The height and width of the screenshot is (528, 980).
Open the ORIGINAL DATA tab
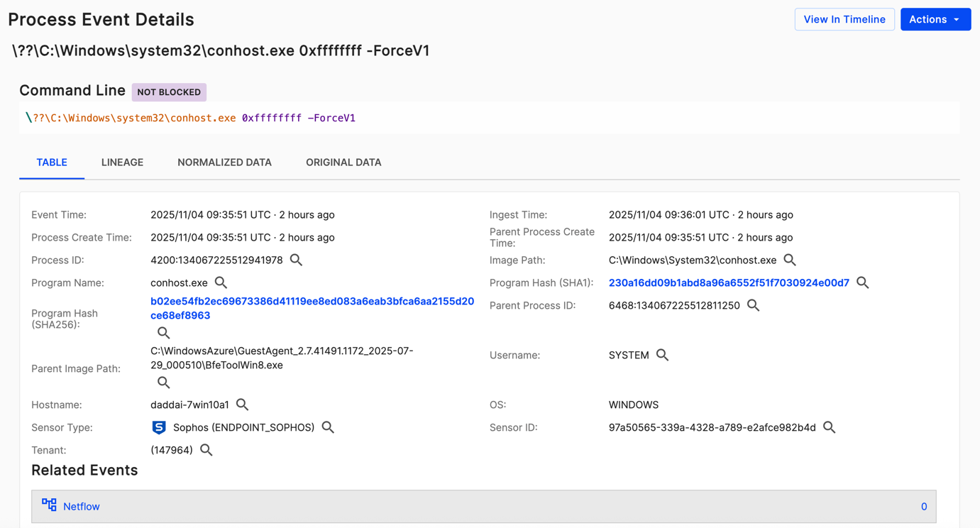point(343,163)
